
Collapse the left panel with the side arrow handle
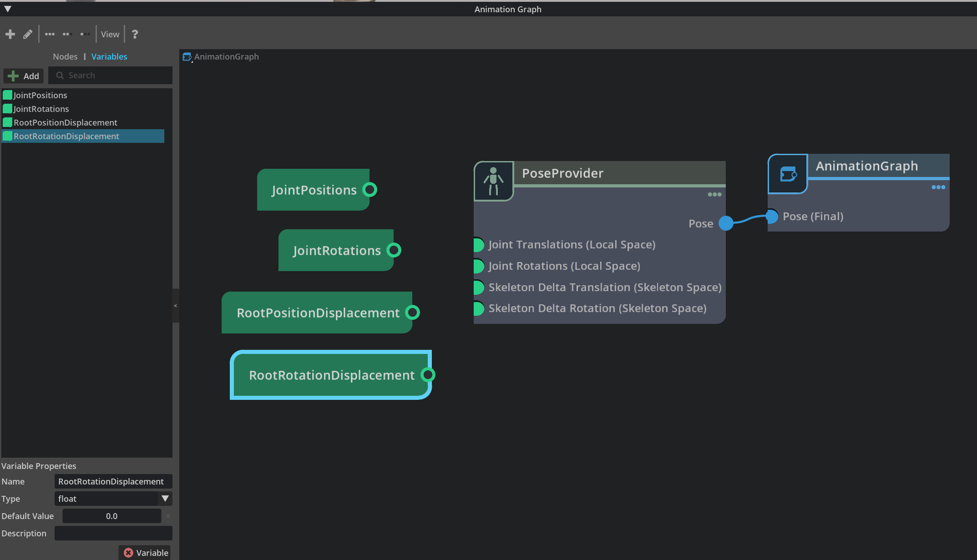click(x=175, y=306)
